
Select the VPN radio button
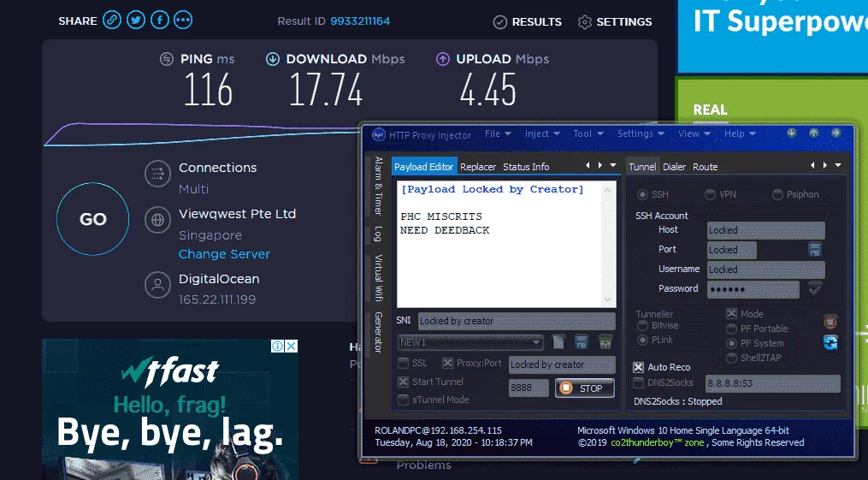pyautogui.click(x=710, y=194)
